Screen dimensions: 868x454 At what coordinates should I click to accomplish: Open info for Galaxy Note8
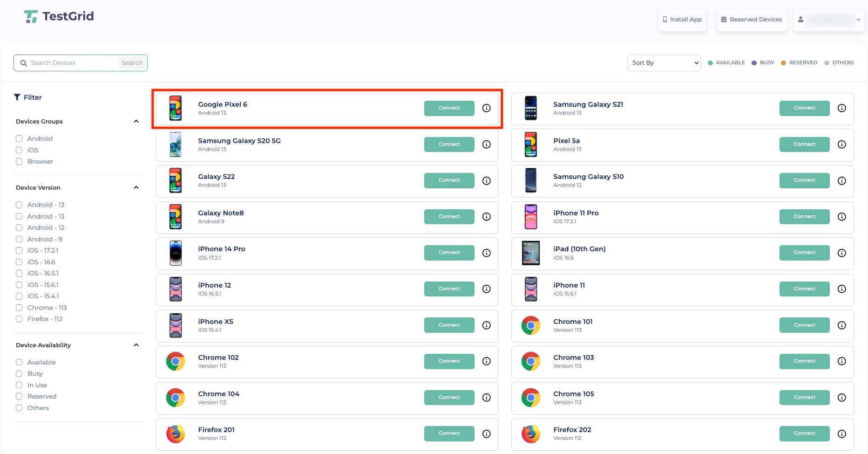click(487, 217)
